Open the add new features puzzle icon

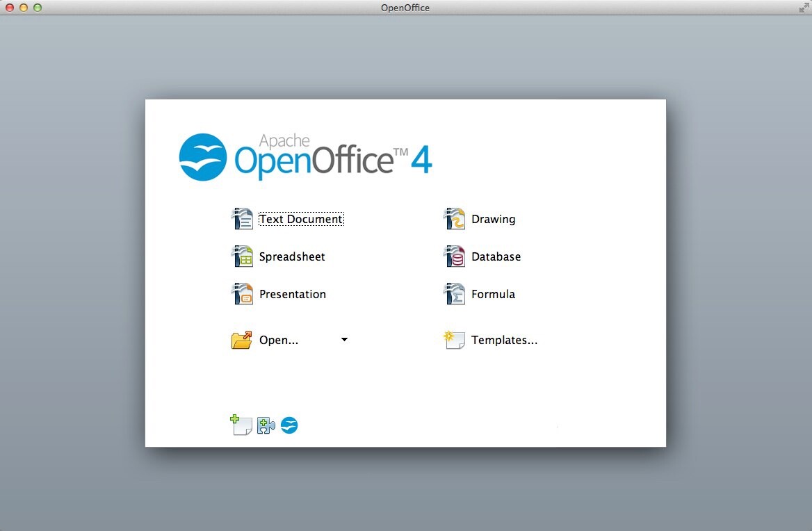coord(266,425)
